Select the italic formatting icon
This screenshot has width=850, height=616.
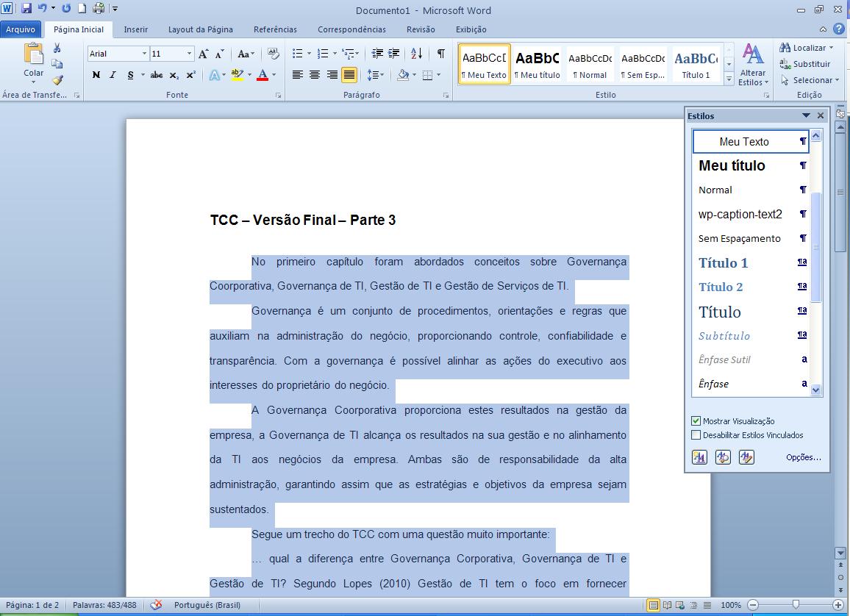tap(112, 75)
